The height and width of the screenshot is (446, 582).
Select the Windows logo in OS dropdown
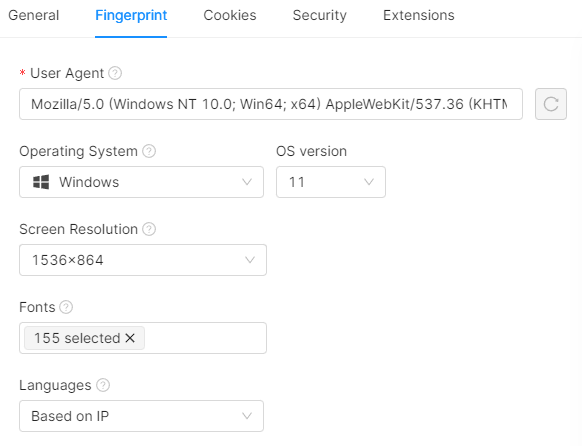pyautogui.click(x=41, y=182)
